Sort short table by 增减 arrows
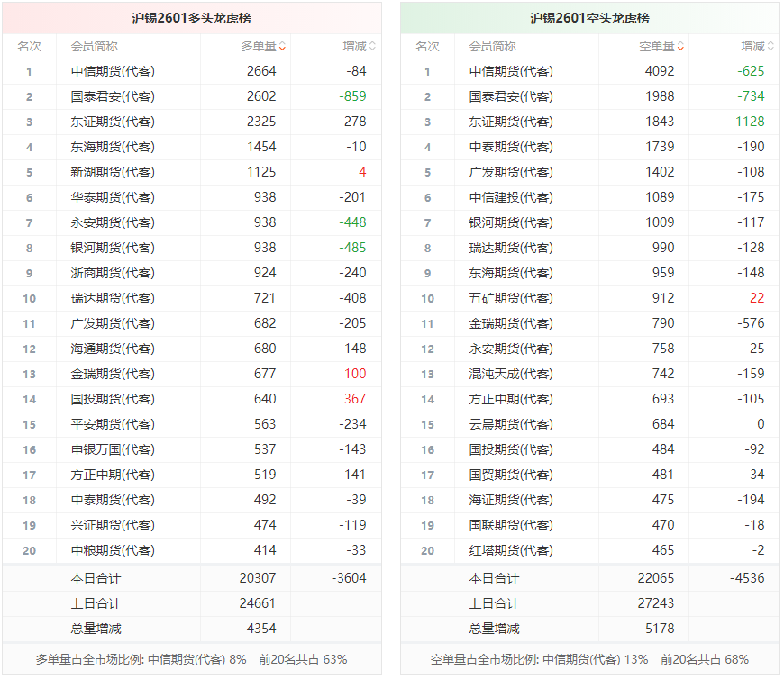The width and height of the screenshot is (784, 679). tap(770, 47)
